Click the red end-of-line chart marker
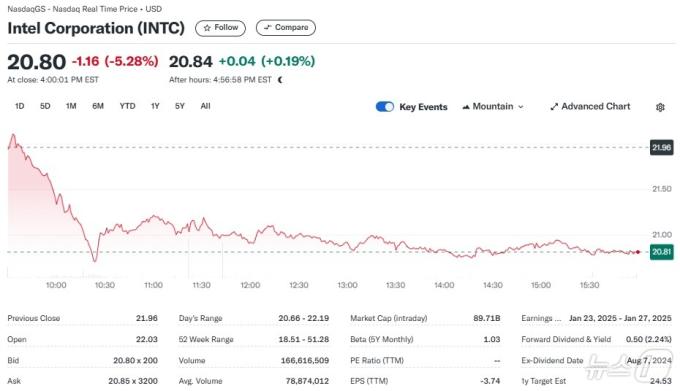 (x=638, y=252)
